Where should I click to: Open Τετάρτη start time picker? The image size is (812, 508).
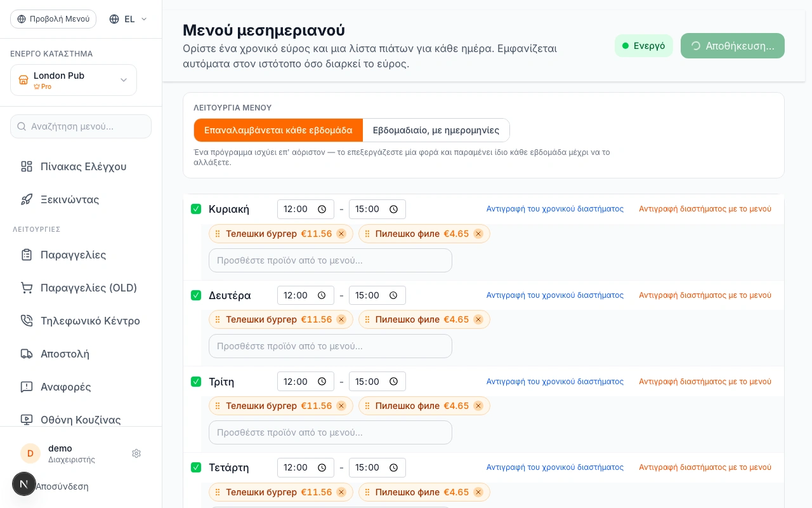[x=306, y=467]
